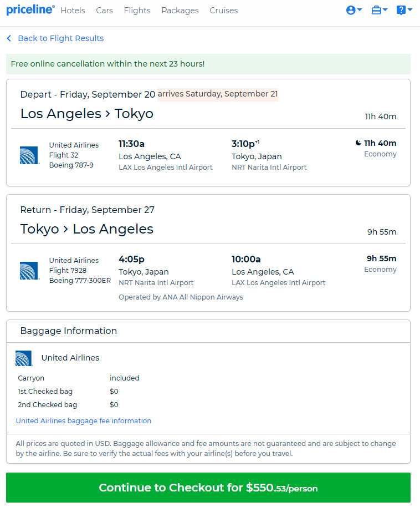Viewport: 420px width, 507px height.
Task: Click Back to Flight Results link
Action: (x=61, y=38)
